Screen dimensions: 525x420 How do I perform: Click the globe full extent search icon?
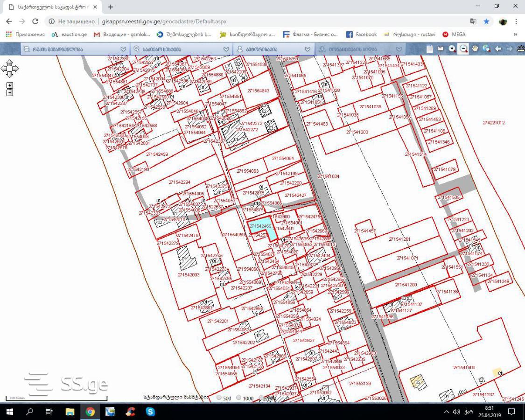coord(486,49)
